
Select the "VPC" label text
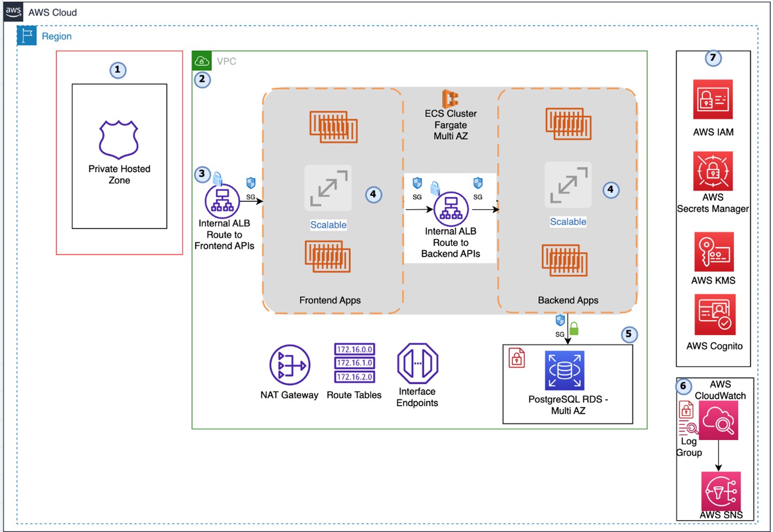(226, 62)
